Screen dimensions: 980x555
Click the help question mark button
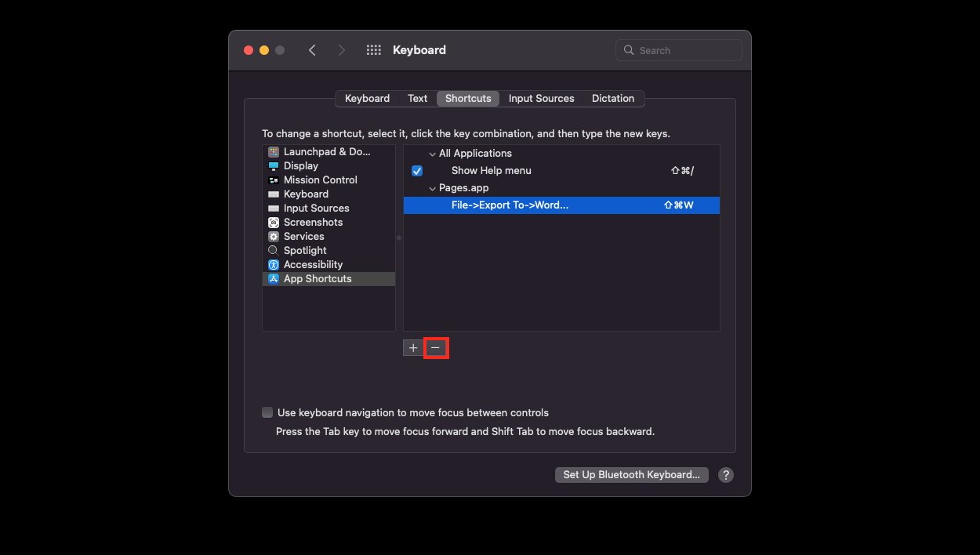[x=726, y=475]
